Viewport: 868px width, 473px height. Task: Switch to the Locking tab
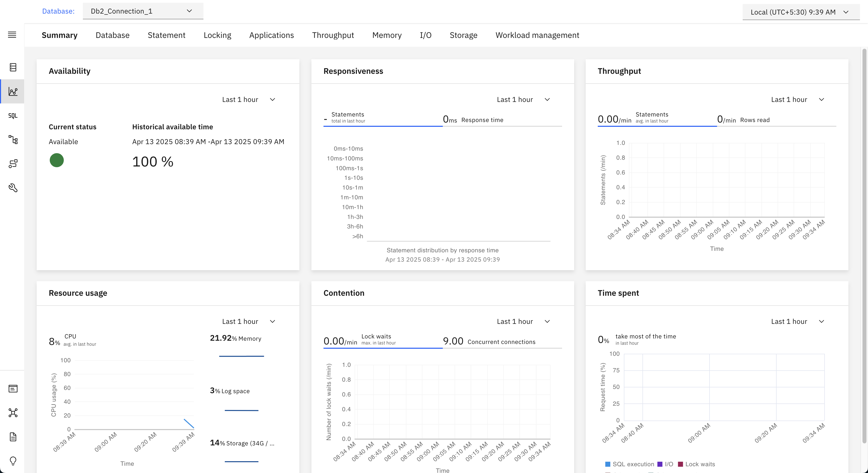click(x=217, y=35)
